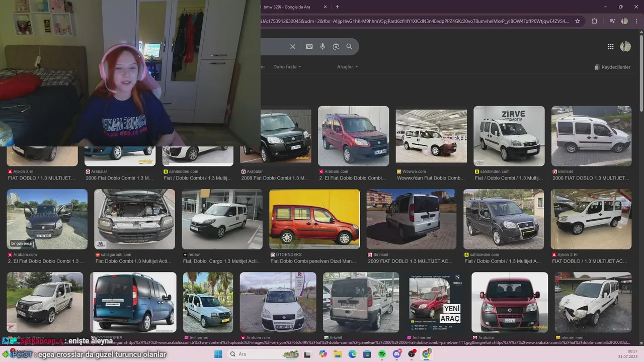Open the red Doblo image from Arabam.com
644x362 pixels.
(x=353, y=136)
